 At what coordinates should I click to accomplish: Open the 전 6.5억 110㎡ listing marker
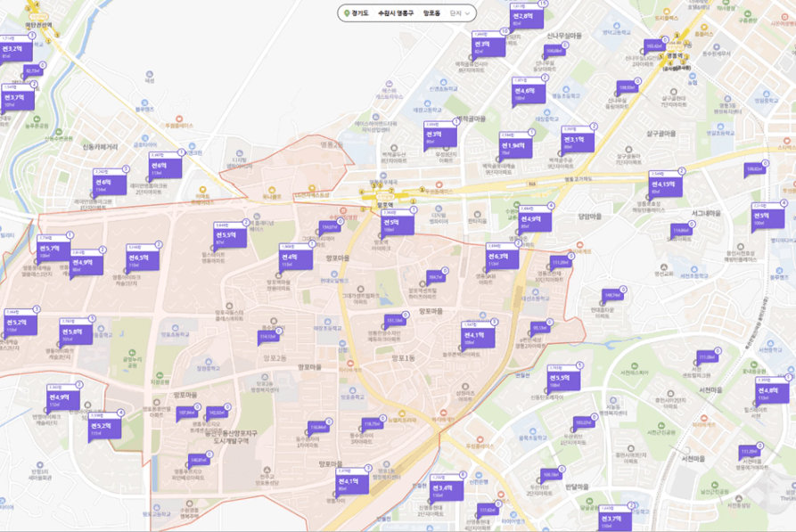[138, 259]
